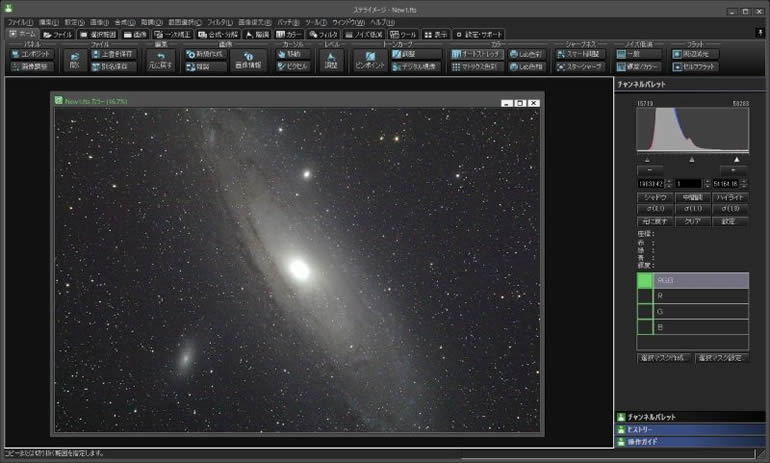Click the 開く (Open) file icon

click(x=74, y=56)
